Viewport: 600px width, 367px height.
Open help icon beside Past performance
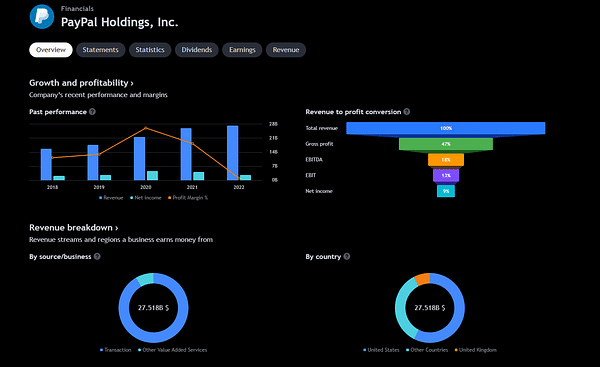[92, 112]
